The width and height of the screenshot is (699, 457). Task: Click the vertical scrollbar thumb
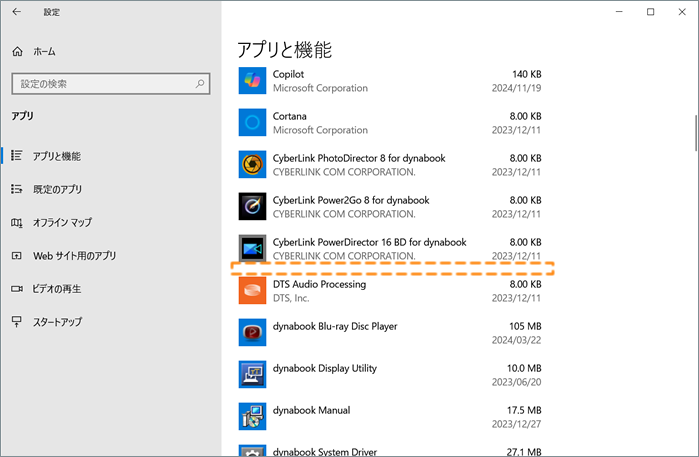[695, 133]
